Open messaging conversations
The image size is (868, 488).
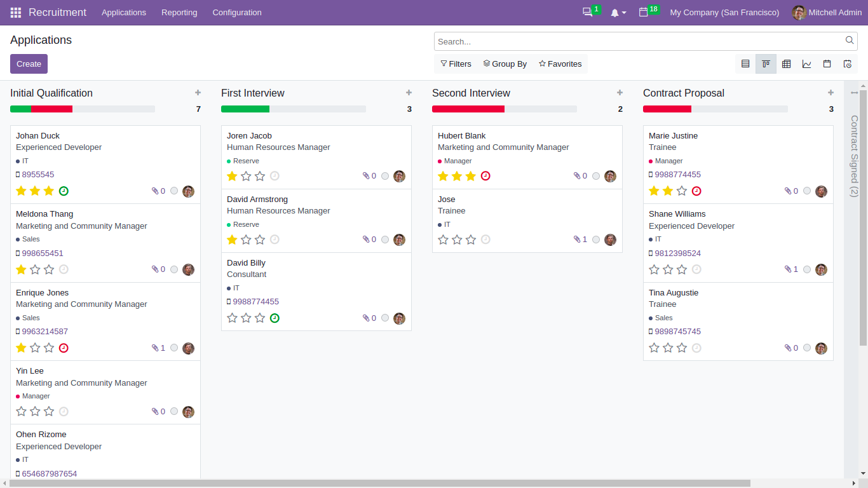click(x=588, y=12)
